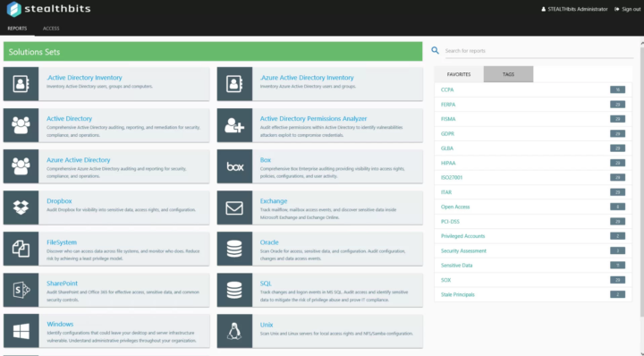Open the .Azure Active Directory Inventory link

coord(307,78)
